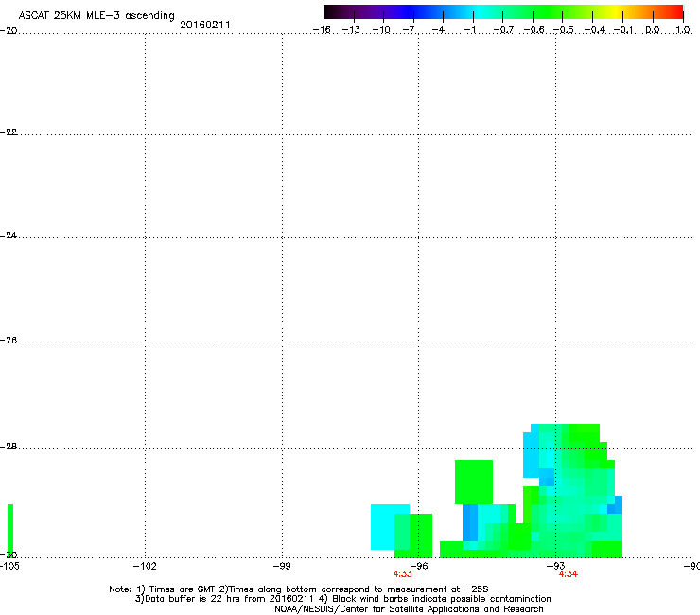The height and width of the screenshot is (615, 700).
Task: Click the -28 latitude axis label
Action: coord(9,447)
